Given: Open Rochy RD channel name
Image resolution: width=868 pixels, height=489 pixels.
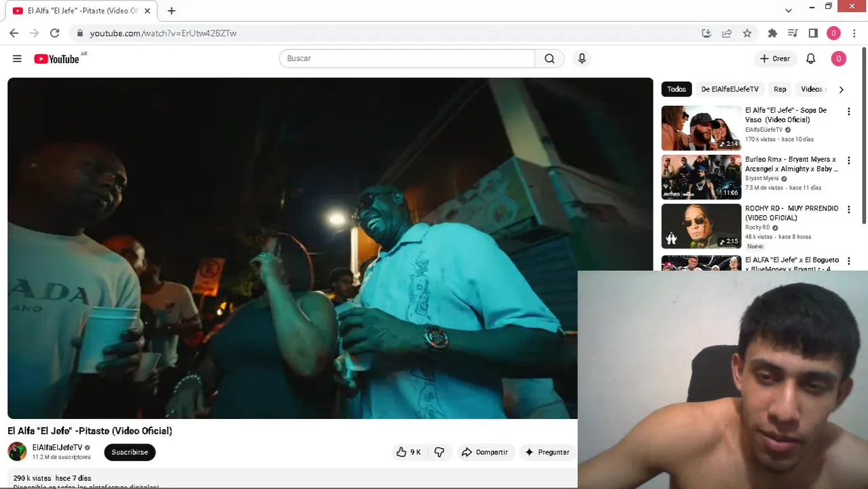Looking at the screenshot, I should (x=757, y=228).
